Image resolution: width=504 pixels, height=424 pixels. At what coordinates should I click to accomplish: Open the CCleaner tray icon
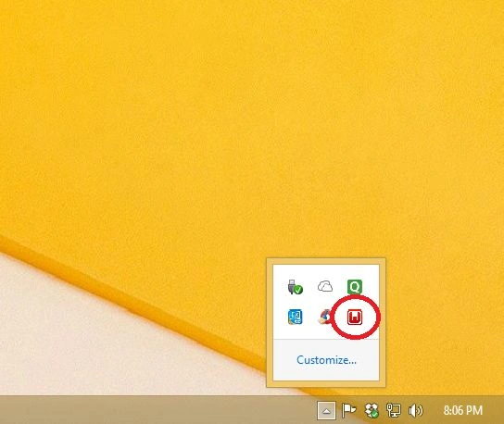tap(324, 317)
